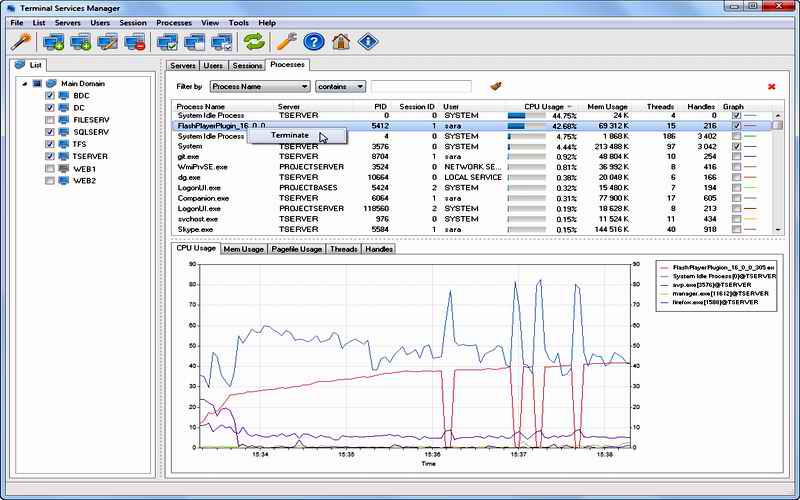Collapse the Main Domain tree node
Image resolution: width=800 pixels, height=500 pixels.
click(x=23, y=84)
